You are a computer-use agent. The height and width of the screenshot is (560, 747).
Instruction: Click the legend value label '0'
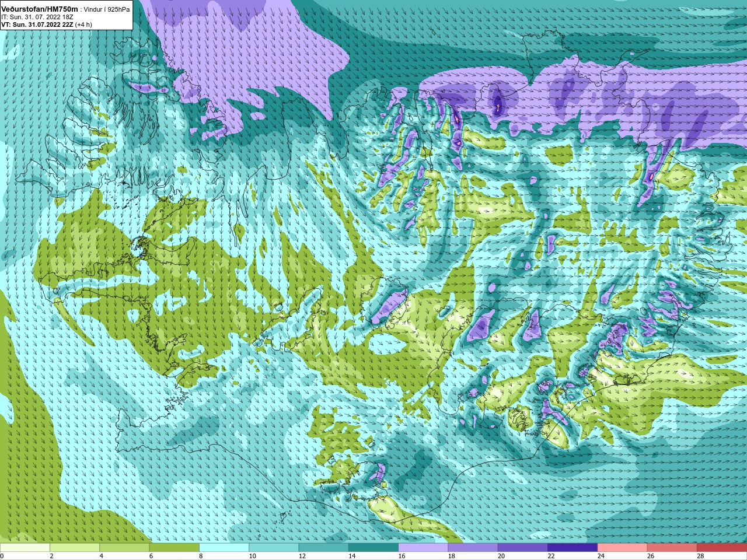pos(2,556)
